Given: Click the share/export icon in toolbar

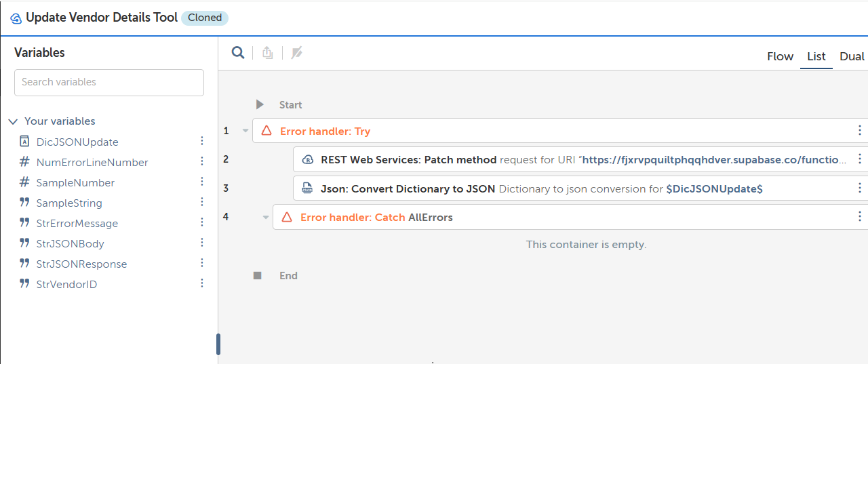Looking at the screenshot, I should tap(268, 53).
